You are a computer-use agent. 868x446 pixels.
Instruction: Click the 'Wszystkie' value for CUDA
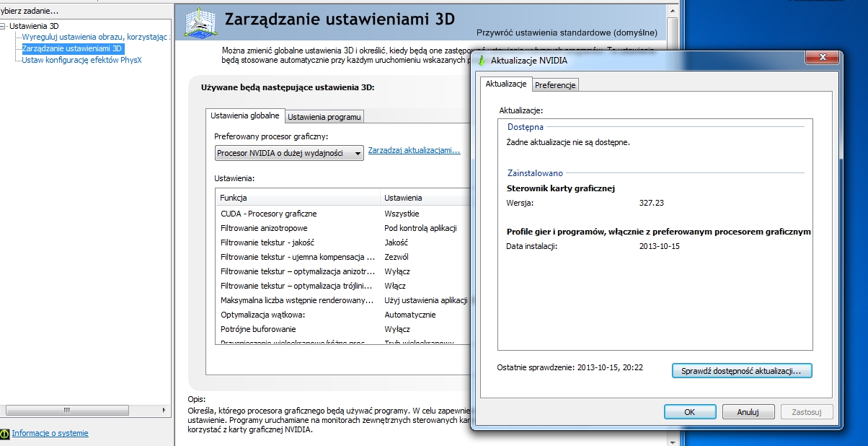(x=402, y=214)
